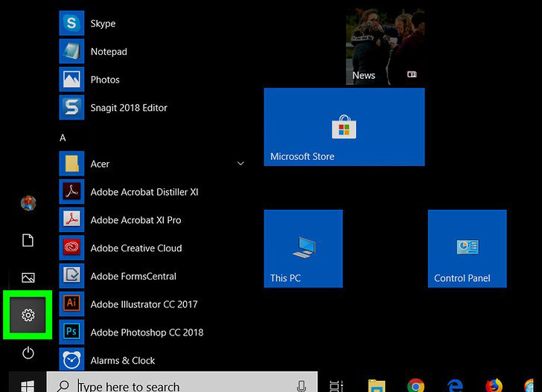Click the search magnifier icon in taskbar
Viewport: 542px width, 392px height.
pyautogui.click(x=63, y=386)
